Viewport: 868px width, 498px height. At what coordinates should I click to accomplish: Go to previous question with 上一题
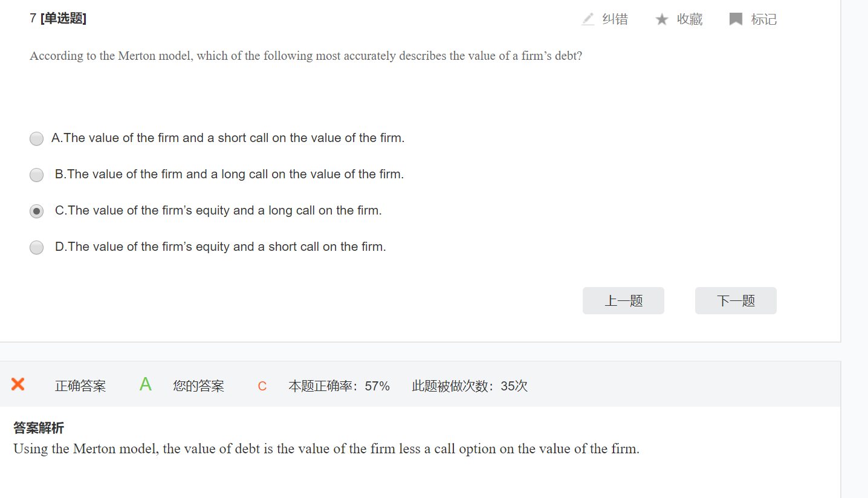coord(623,300)
